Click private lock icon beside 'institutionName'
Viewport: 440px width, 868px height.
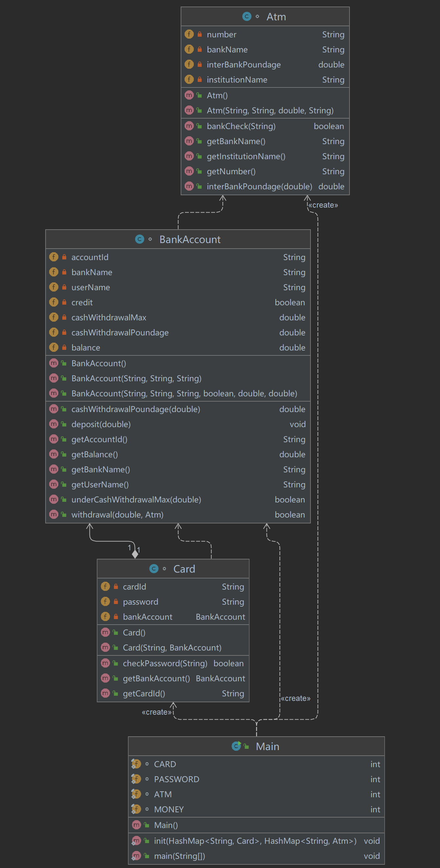tap(200, 80)
